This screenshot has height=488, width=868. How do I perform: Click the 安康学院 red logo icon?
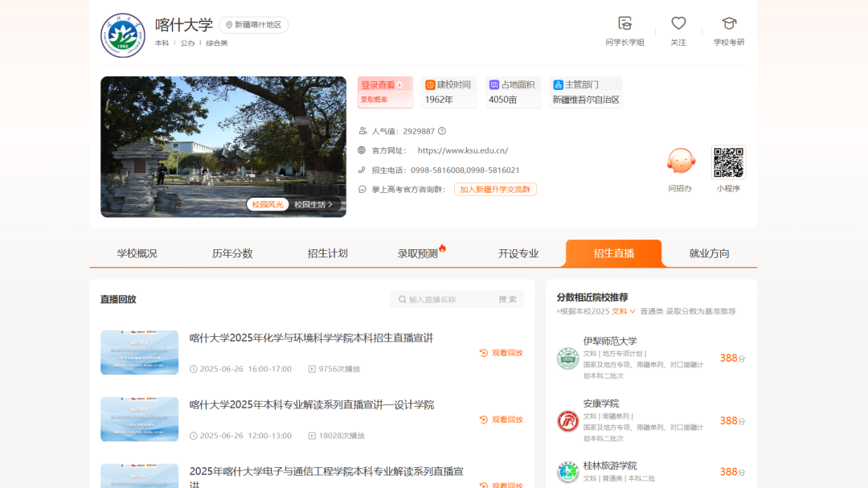(x=568, y=422)
